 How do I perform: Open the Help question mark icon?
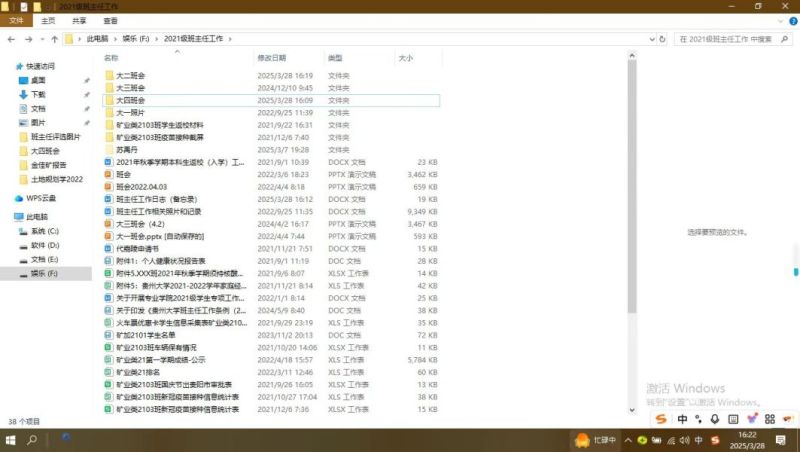tap(793, 21)
